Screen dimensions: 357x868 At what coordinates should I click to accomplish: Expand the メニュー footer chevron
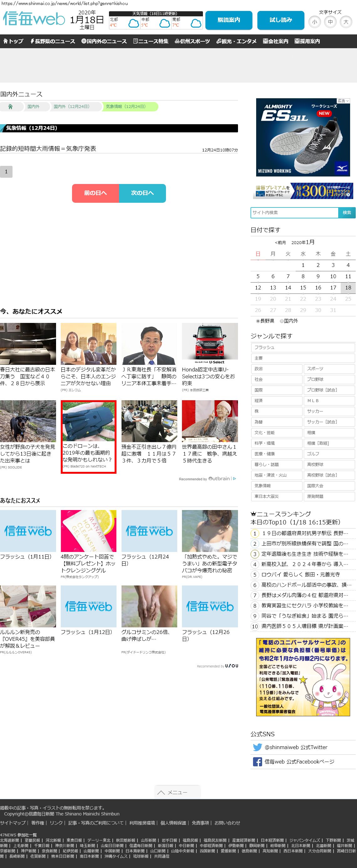[x=161, y=792]
